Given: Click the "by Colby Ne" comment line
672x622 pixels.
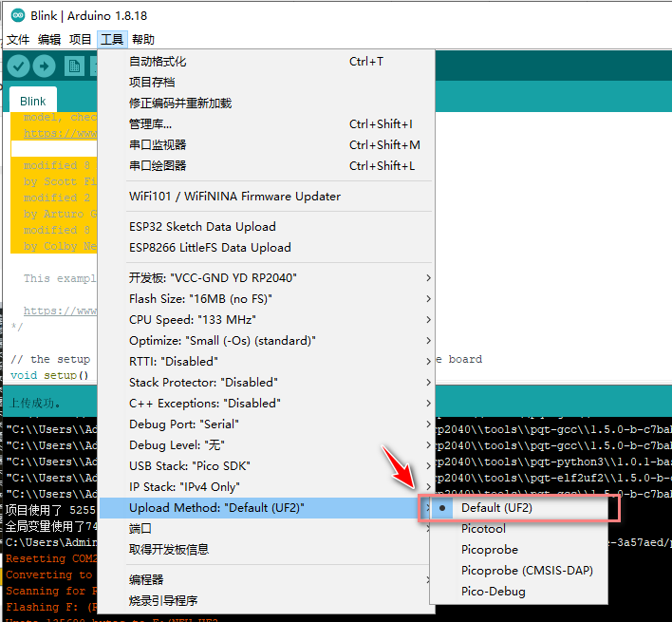Looking at the screenshot, I should (60, 247).
